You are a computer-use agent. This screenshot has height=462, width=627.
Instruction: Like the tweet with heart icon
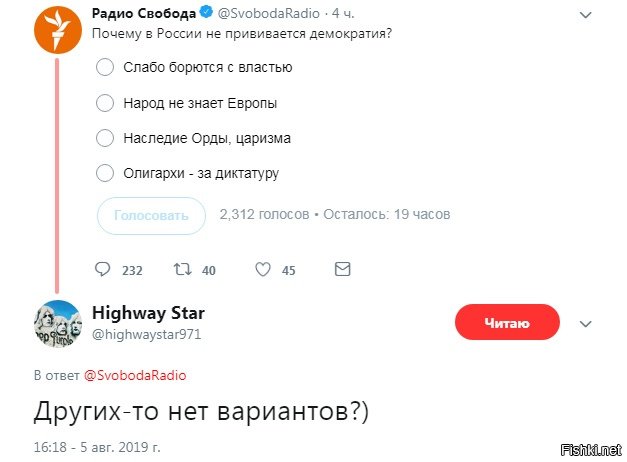point(263,269)
